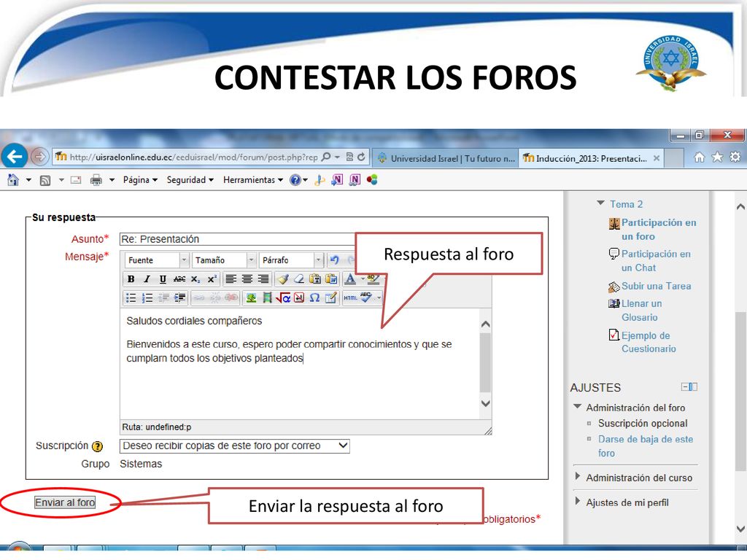
Task: Open the Participación en un Chat link
Action: (x=656, y=261)
